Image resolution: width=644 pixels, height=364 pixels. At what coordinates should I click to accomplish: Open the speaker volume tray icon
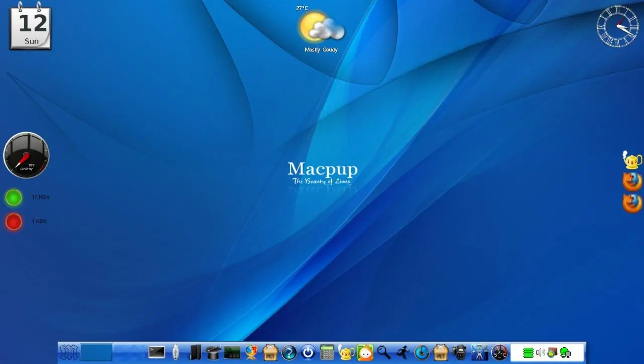(x=541, y=353)
